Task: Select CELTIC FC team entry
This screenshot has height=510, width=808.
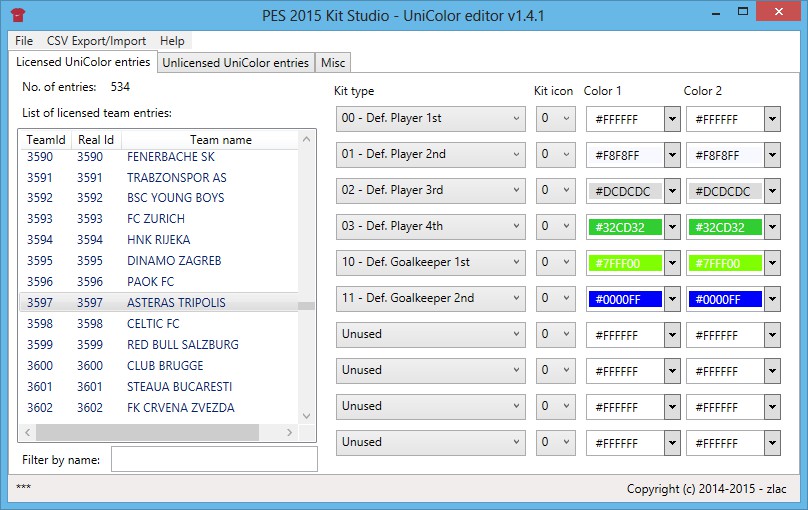Action: tap(159, 324)
